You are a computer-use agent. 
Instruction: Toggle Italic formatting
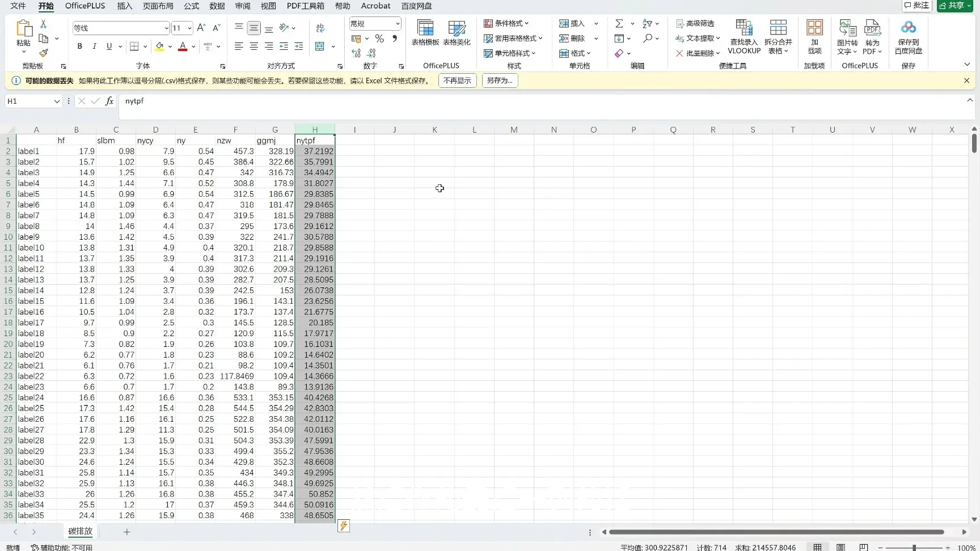click(94, 46)
